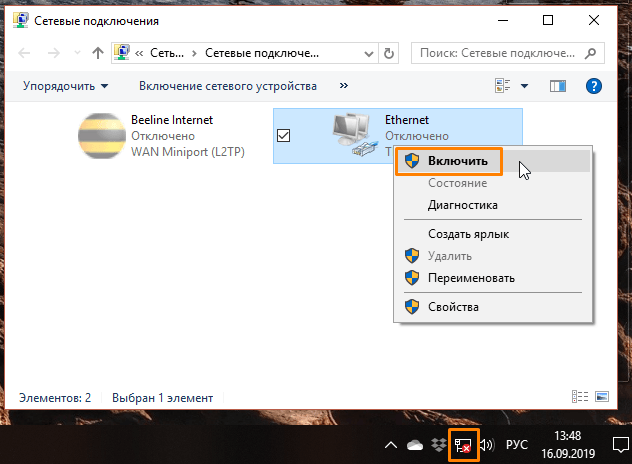Viewport: 632px width, 464px height.
Task: Choose Создать ярлык in context menu
Action: click(493, 234)
